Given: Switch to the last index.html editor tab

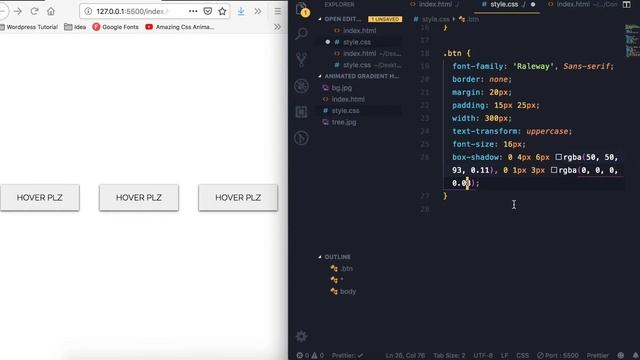Looking at the screenshot, I should pos(582,4).
